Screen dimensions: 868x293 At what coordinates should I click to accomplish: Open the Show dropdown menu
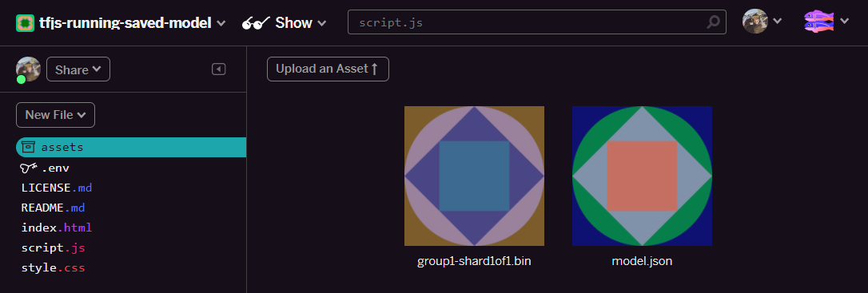284,23
